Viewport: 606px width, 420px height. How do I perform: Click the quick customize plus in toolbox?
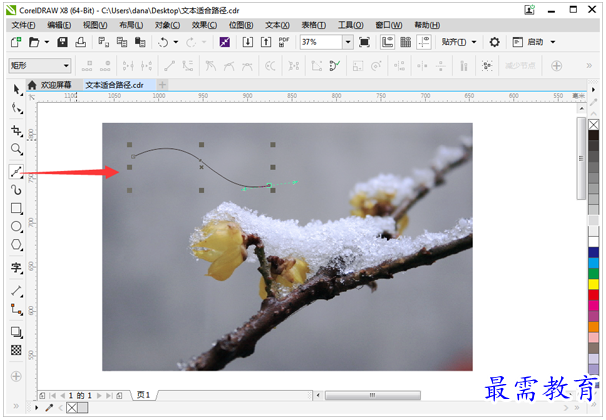point(16,376)
